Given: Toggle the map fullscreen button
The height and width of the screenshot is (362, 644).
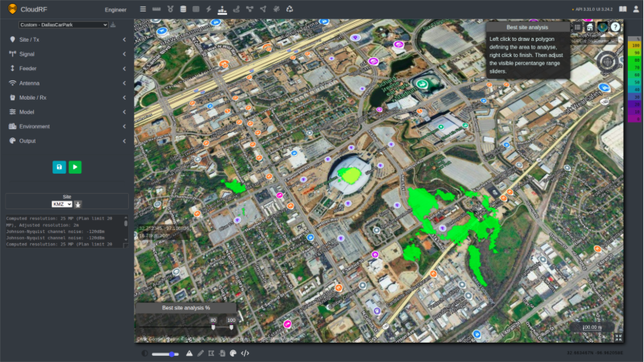Looking at the screenshot, I should click(619, 337).
